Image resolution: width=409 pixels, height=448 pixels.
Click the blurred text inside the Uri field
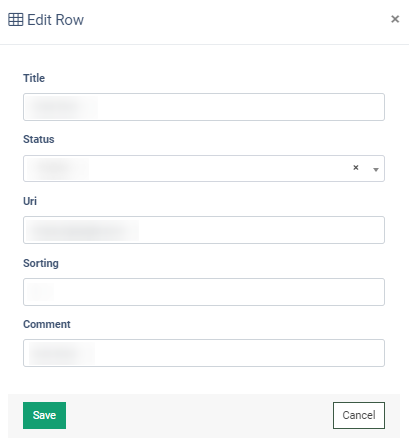point(82,230)
